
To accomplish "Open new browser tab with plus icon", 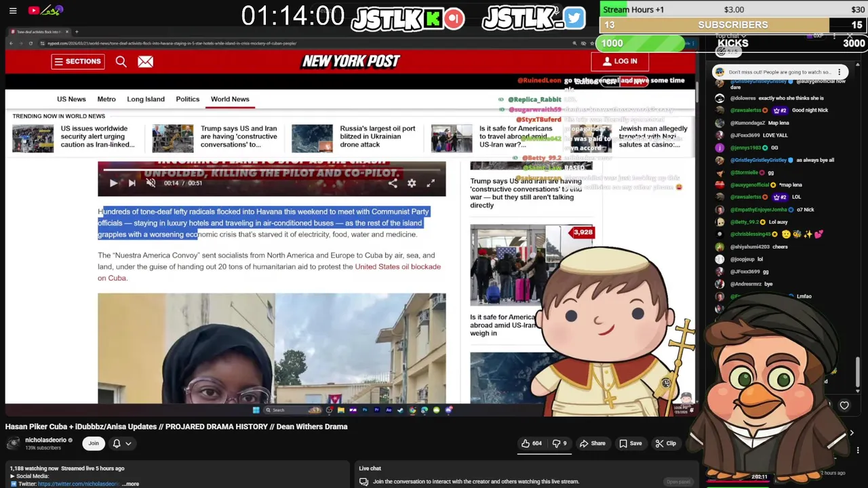I will click(77, 32).
